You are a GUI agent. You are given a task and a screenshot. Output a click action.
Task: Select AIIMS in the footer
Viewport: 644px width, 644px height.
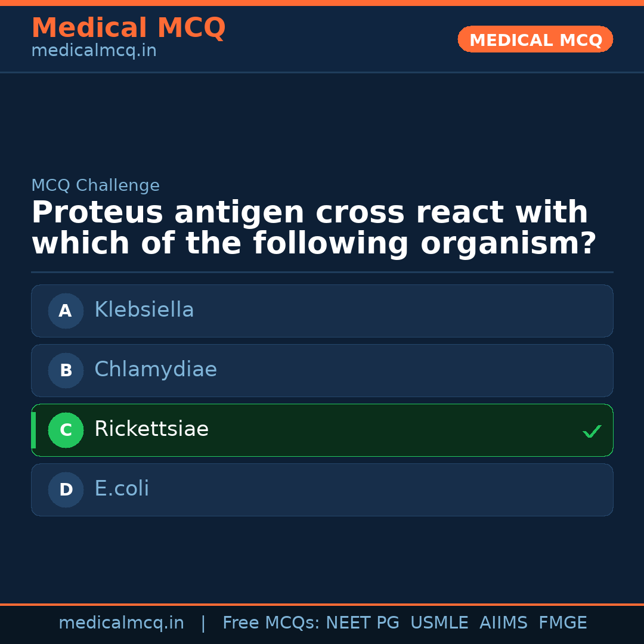tap(503, 623)
